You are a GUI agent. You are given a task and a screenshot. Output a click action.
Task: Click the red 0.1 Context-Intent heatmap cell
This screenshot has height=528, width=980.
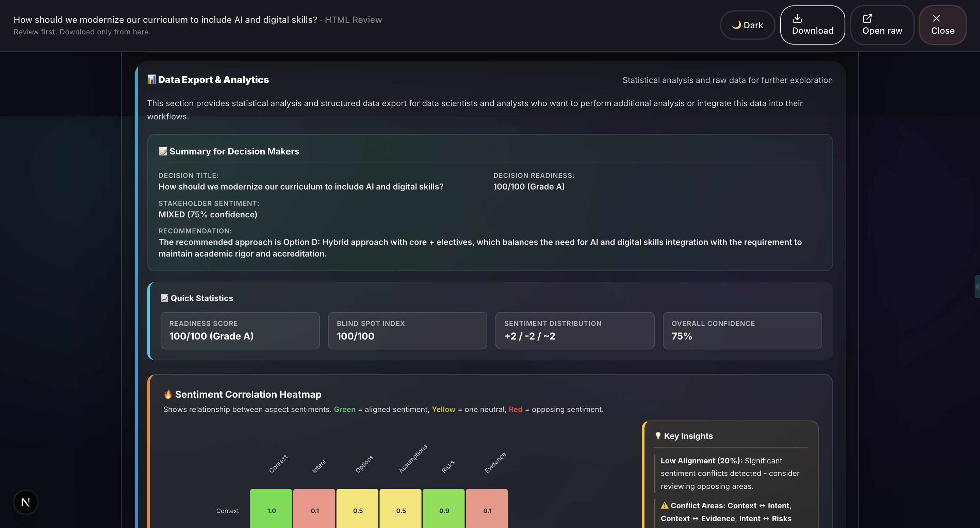tap(315, 510)
